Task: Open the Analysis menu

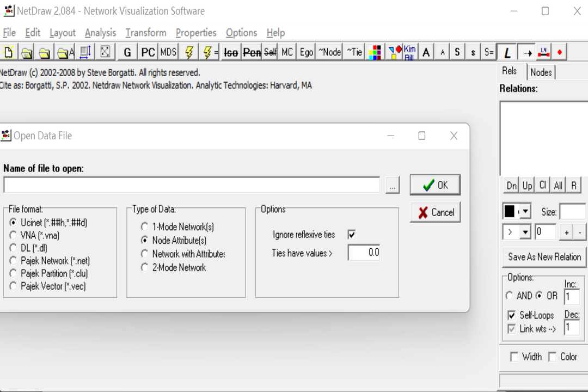Action: [x=100, y=33]
